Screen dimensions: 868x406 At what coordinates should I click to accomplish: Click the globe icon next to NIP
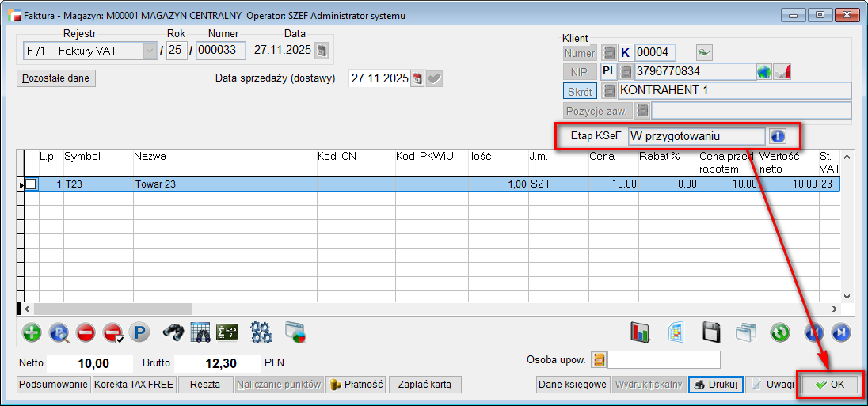(x=764, y=71)
